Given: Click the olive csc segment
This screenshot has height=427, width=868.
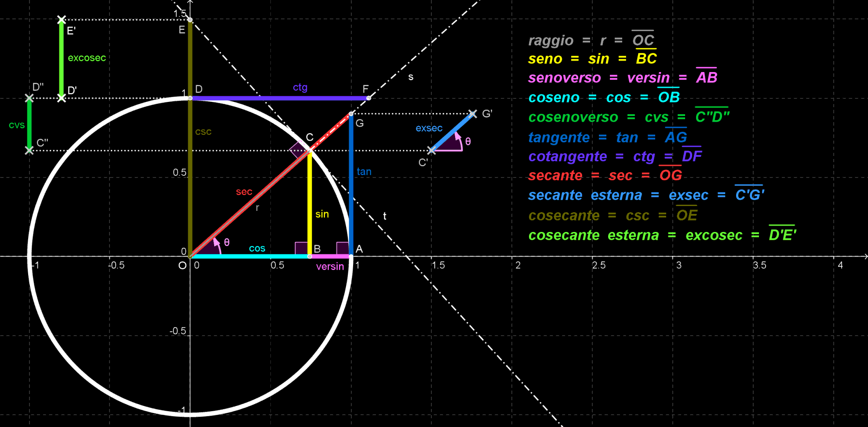Looking at the screenshot, I should click(x=190, y=176).
